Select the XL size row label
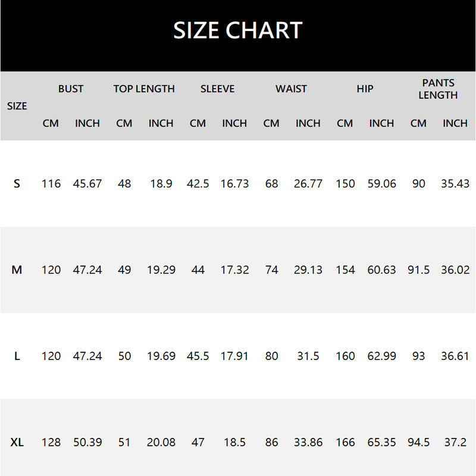 tap(17, 443)
